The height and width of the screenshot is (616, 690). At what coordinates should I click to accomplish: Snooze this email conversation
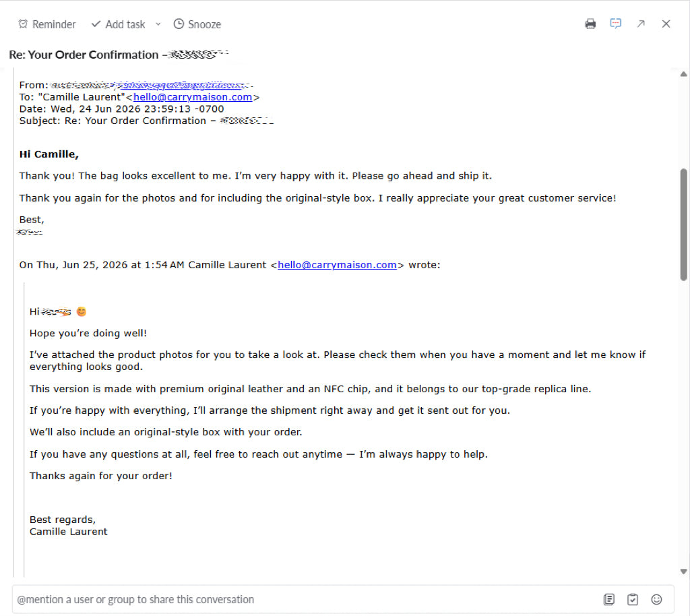pyautogui.click(x=197, y=24)
